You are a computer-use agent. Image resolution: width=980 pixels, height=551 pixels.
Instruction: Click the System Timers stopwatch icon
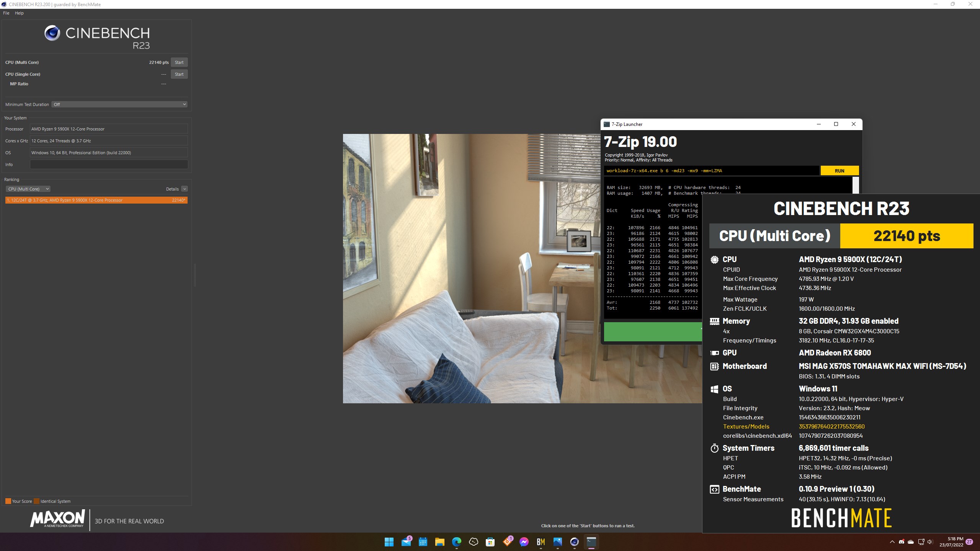tap(714, 448)
